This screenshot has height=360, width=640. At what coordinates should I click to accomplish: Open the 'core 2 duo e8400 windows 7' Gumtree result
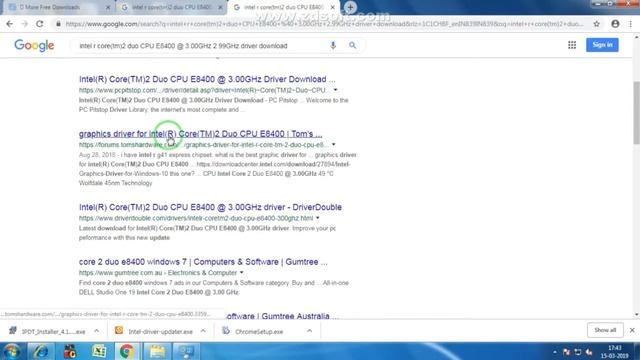click(203, 262)
